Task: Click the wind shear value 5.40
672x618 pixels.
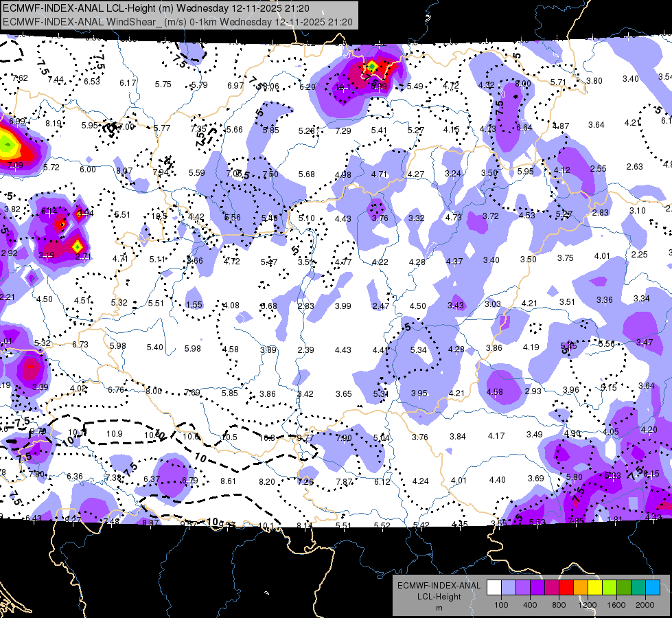Action: coord(154,347)
